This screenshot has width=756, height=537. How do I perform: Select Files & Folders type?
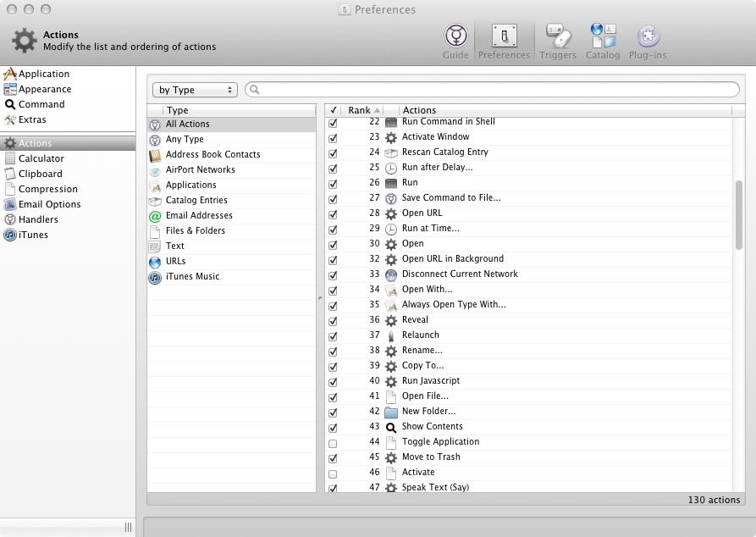pos(196,230)
